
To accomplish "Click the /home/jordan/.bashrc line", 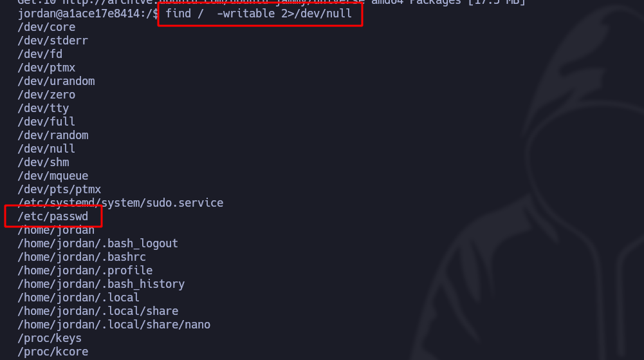I will 82,257.
